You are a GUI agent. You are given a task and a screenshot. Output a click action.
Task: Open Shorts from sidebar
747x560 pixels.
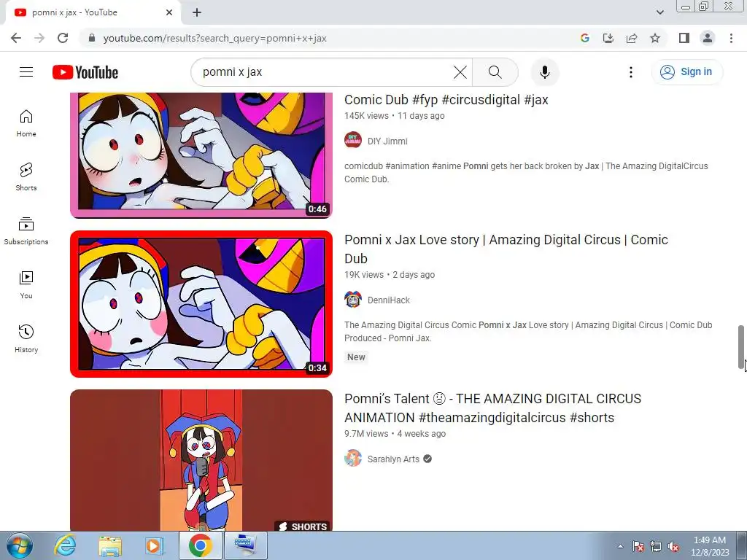point(26,177)
